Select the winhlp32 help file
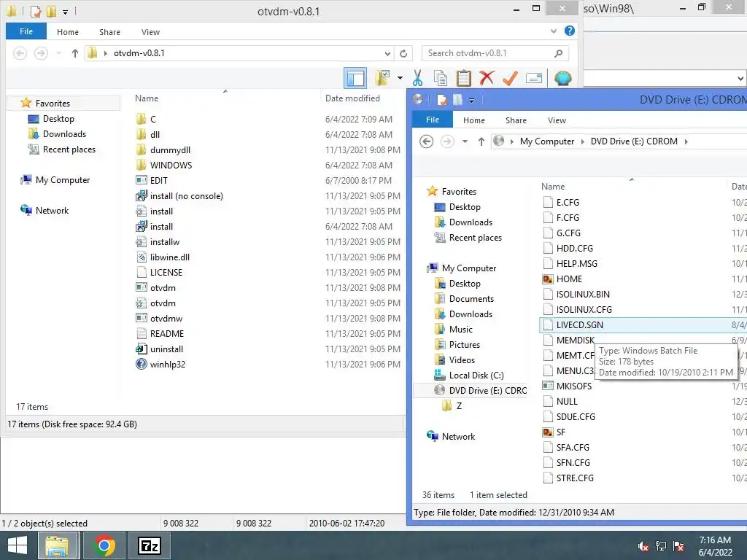 [x=168, y=365]
